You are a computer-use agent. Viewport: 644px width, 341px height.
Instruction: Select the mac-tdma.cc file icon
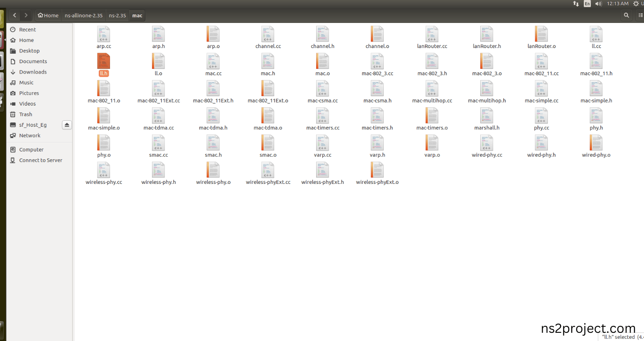pyautogui.click(x=159, y=116)
